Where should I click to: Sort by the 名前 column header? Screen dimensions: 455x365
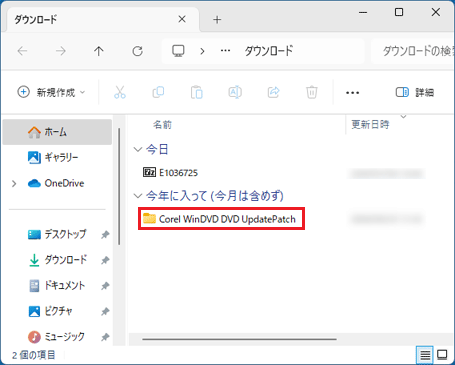tap(162, 125)
